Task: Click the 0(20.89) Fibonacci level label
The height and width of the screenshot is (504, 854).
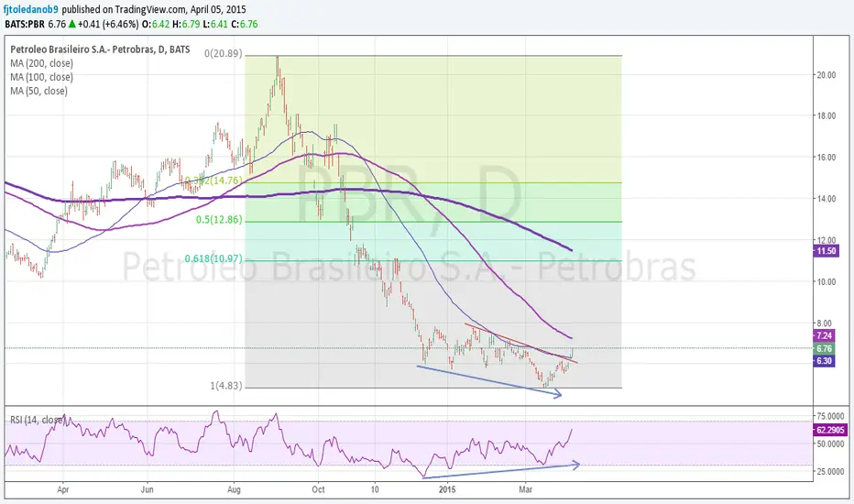Action: click(224, 53)
